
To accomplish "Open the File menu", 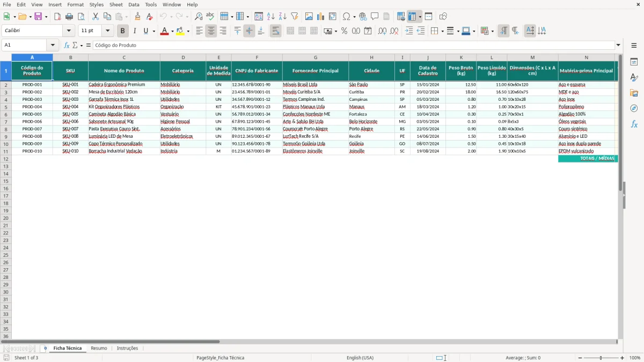I will coord(7,4).
